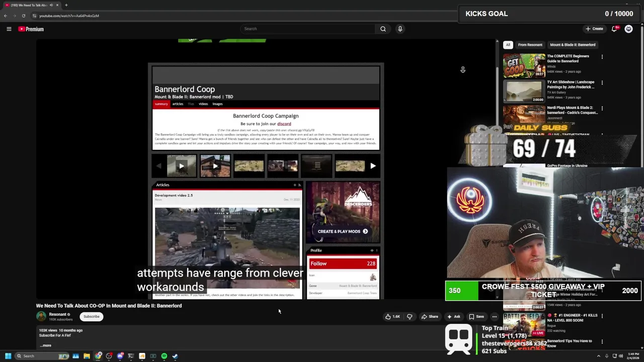Select the All filter chip
Screen dimensions: 644x362
coord(508,45)
